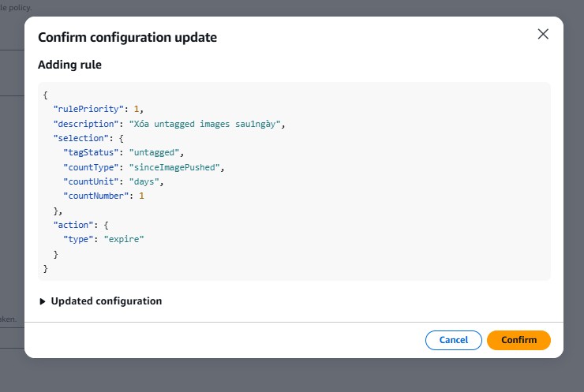
Task: Click the type expire line
Action: (103, 239)
